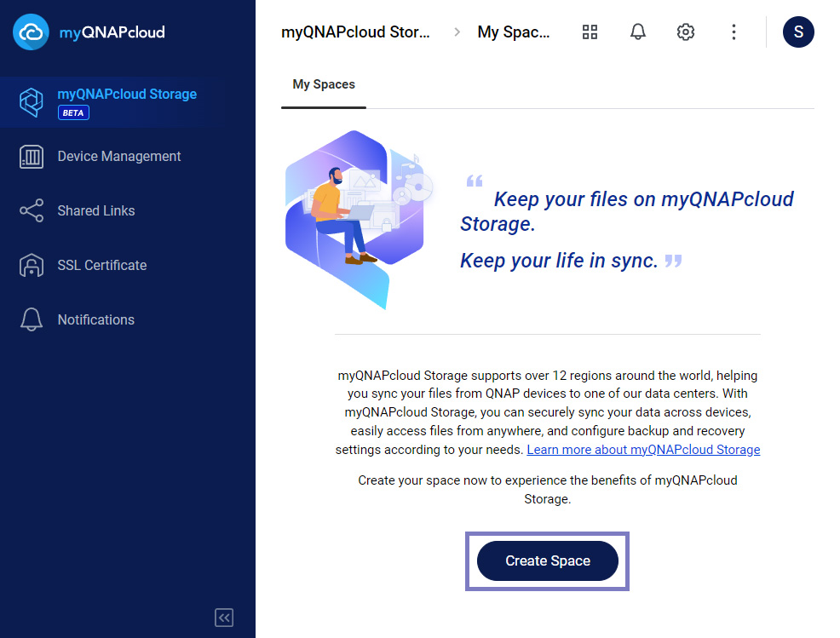Click the "myQNAPcloud Stor..." breadcrumb
Image resolution: width=840 pixels, height=638 pixels.
pyautogui.click(x=355, y=32)
